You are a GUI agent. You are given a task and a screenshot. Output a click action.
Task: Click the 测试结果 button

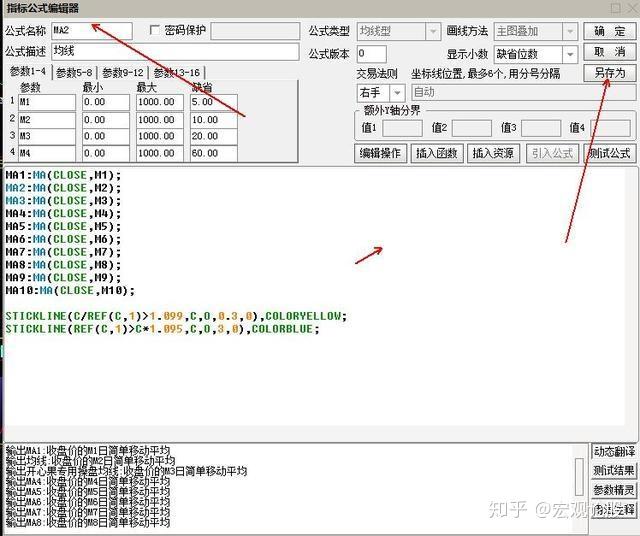614,471
